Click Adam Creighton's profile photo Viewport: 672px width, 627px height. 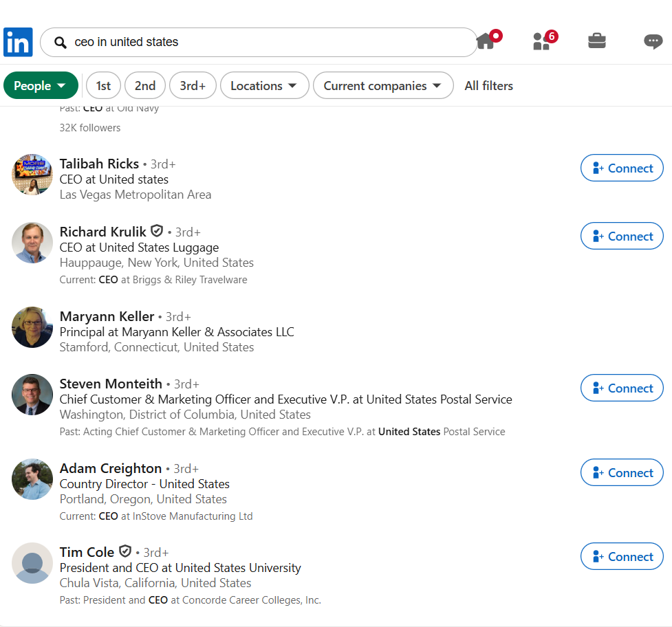tap(32, 479)
